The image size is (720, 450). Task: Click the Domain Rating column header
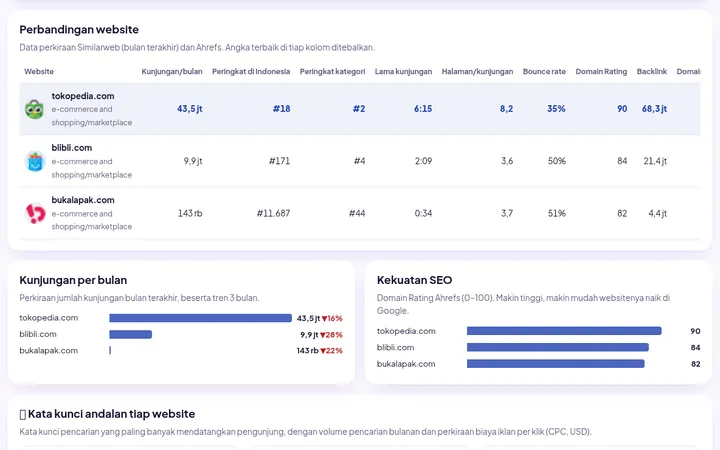coord(601,72)
